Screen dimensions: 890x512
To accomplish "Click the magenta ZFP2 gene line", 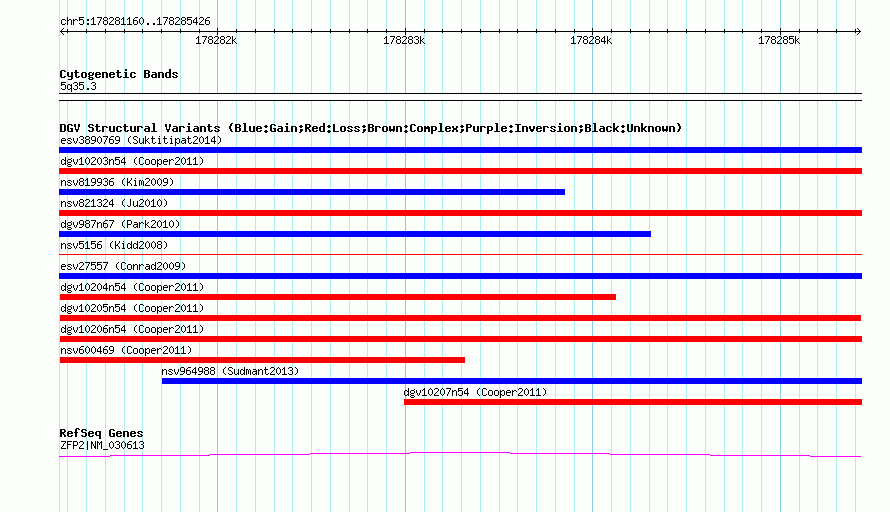I will tap(460, 454).
